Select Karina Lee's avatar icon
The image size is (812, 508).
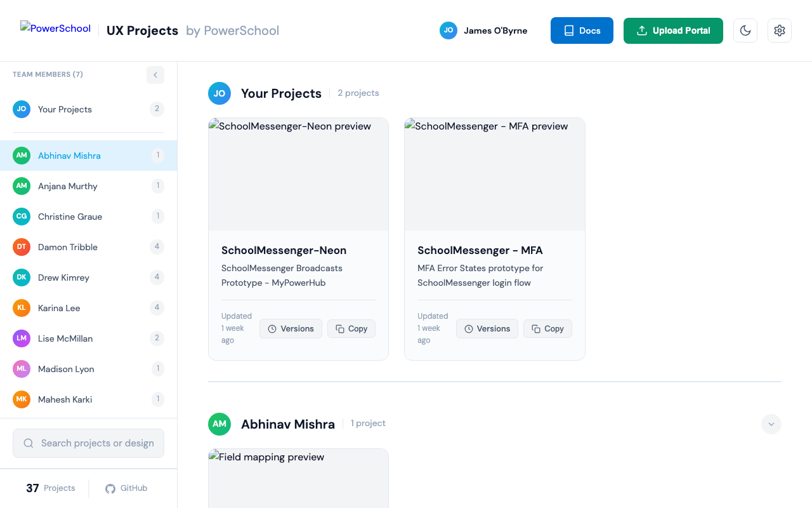(21, 307)
